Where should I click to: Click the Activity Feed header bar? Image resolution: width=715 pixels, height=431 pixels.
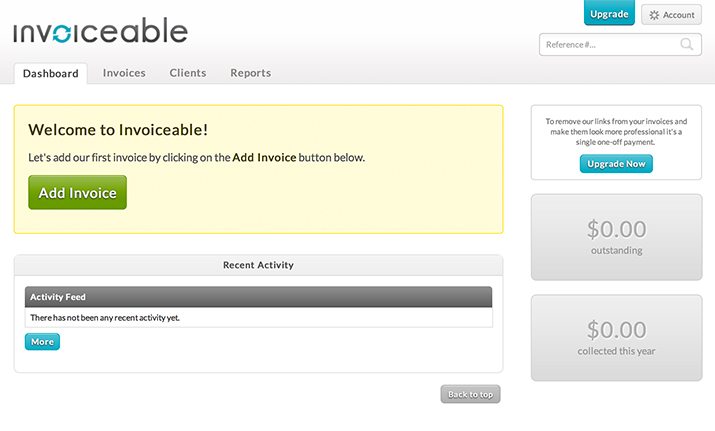259,297
